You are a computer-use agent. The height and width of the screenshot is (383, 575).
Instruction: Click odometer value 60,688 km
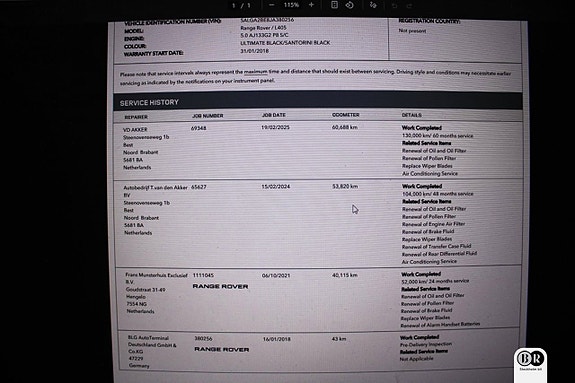[x=345, y=127]
